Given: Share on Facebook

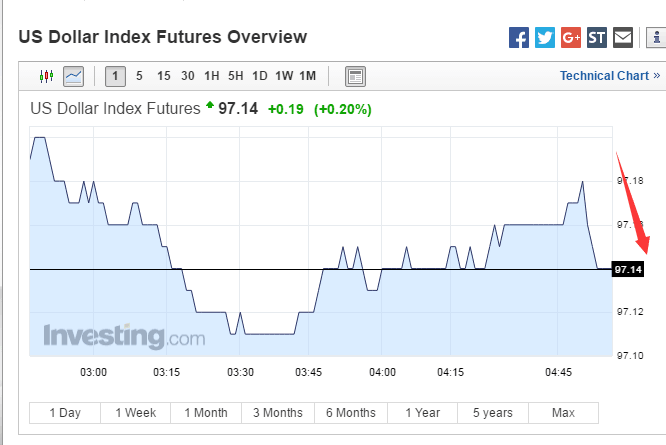Looking at the screenshot, I should (x=519, y=38).
